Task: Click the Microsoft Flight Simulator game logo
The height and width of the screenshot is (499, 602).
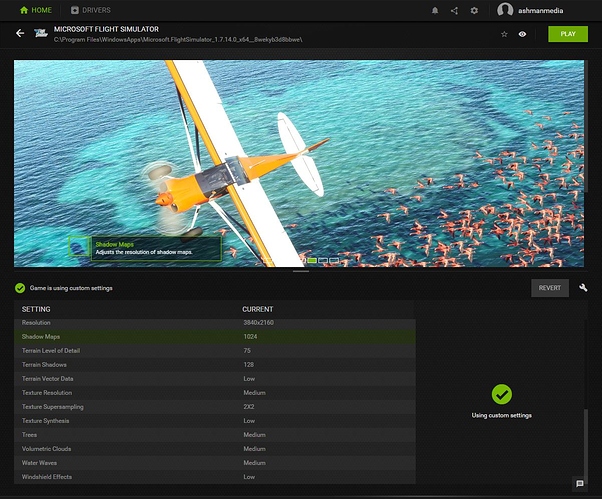Action: pos(40,33)
